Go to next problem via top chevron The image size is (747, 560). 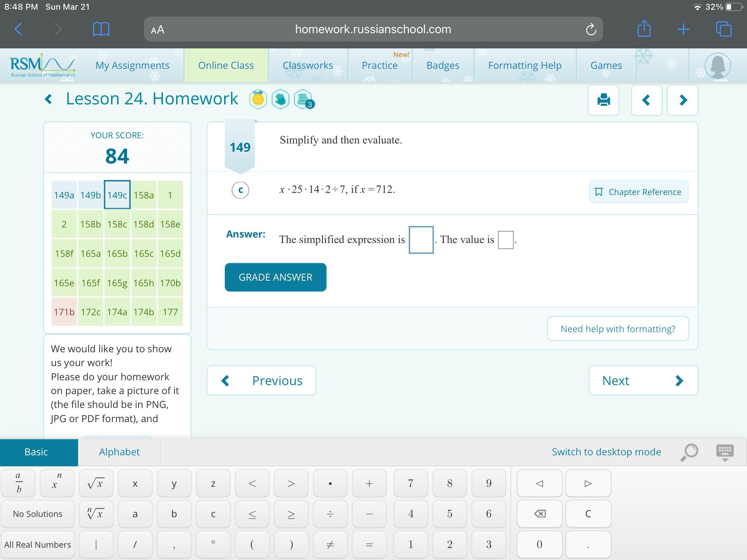pyautogui.click(x=682, y=100)
